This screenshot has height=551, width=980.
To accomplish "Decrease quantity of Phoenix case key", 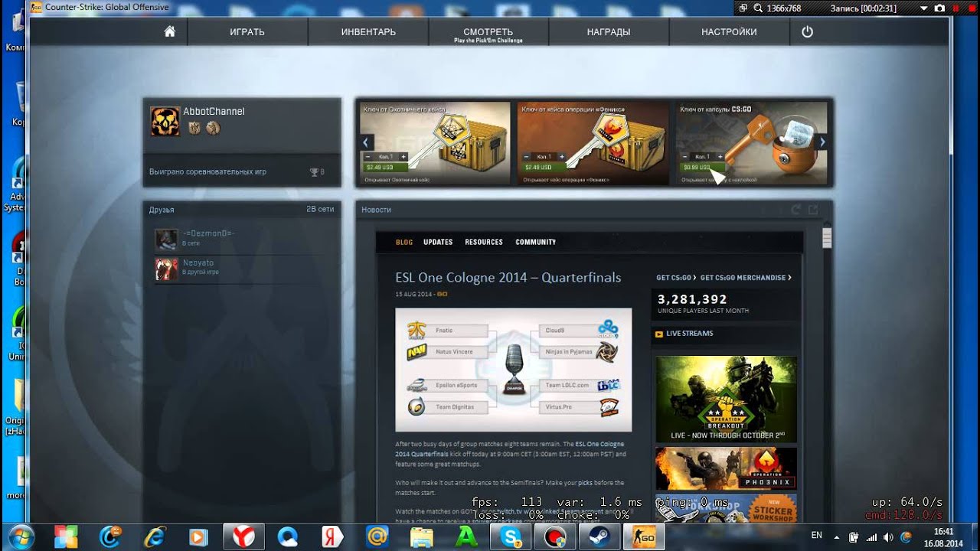I will point(527,157).
